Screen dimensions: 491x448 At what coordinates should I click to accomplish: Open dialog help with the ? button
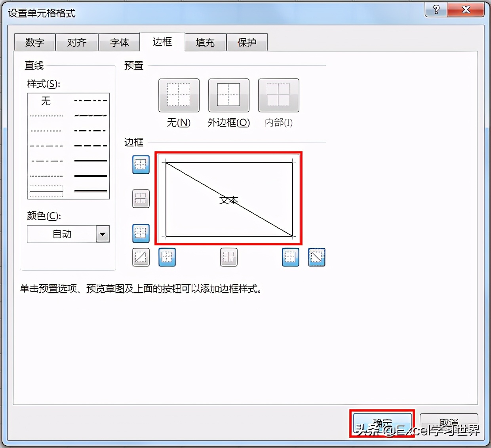point(436,9)
